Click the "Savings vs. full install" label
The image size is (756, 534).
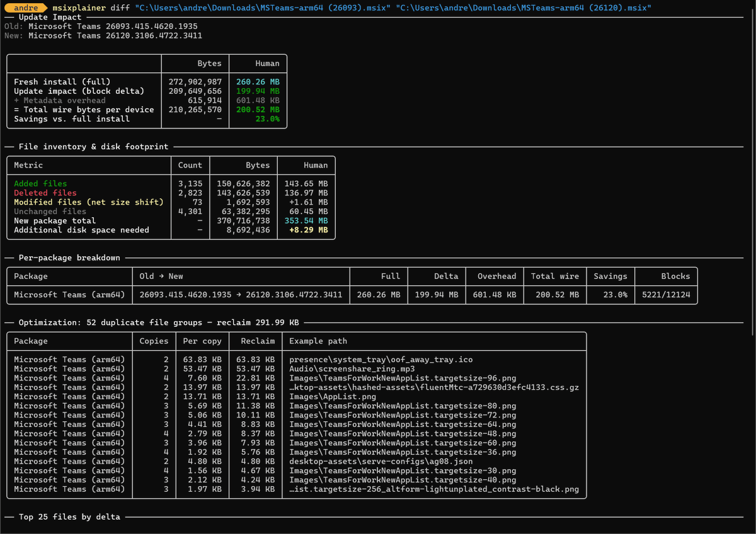point(72,118)
